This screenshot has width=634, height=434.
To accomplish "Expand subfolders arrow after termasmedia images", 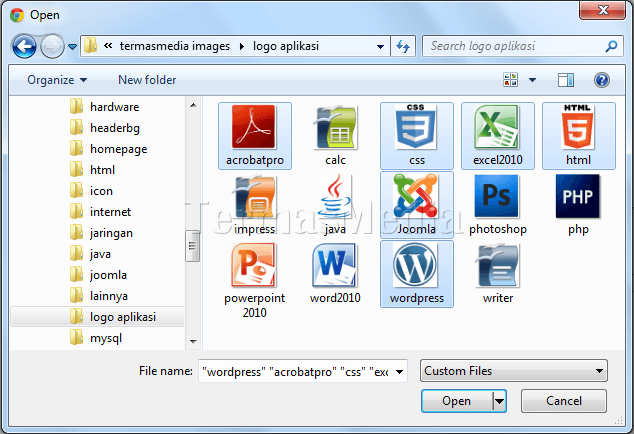I will 242,47.
